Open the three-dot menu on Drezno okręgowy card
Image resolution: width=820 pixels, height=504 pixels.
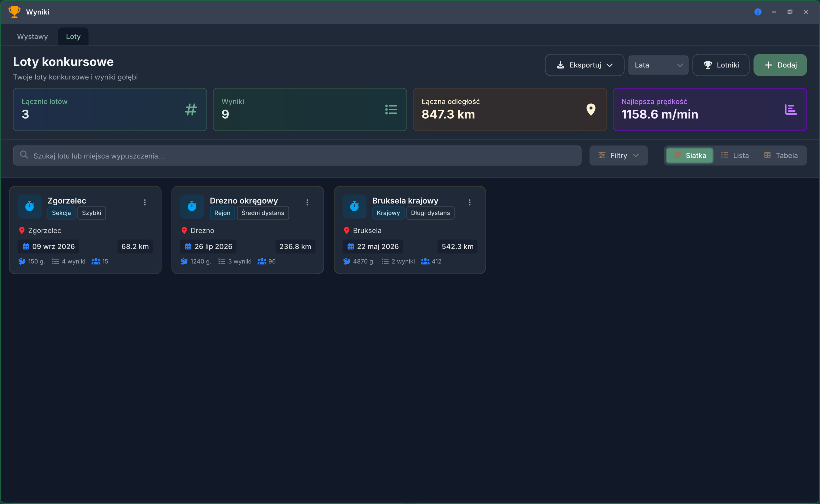tap(307, 202)
